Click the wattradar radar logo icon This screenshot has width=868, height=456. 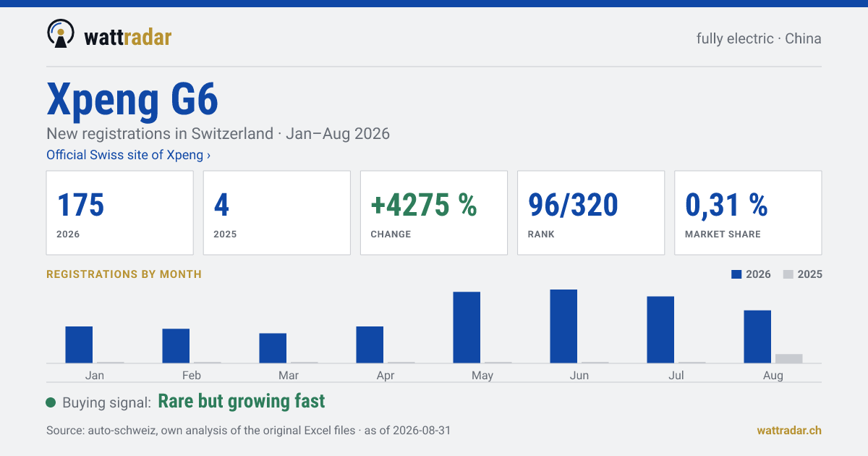(60, 34)
